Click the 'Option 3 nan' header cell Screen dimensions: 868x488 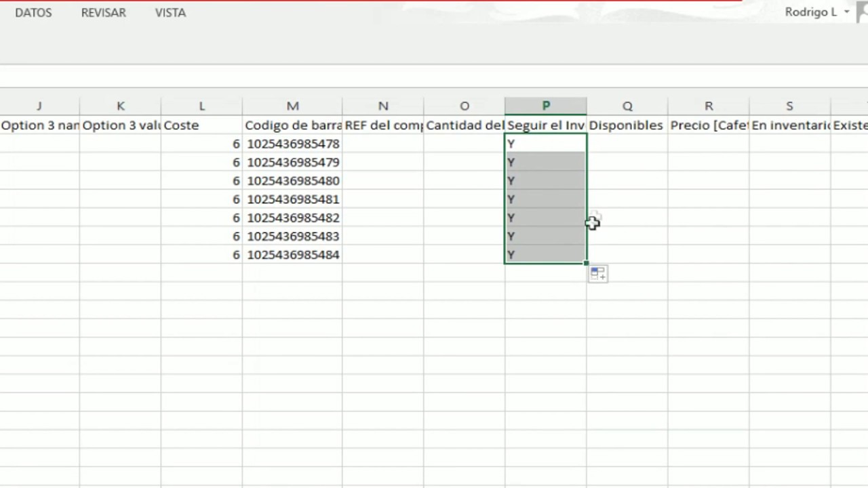point(39,125)
